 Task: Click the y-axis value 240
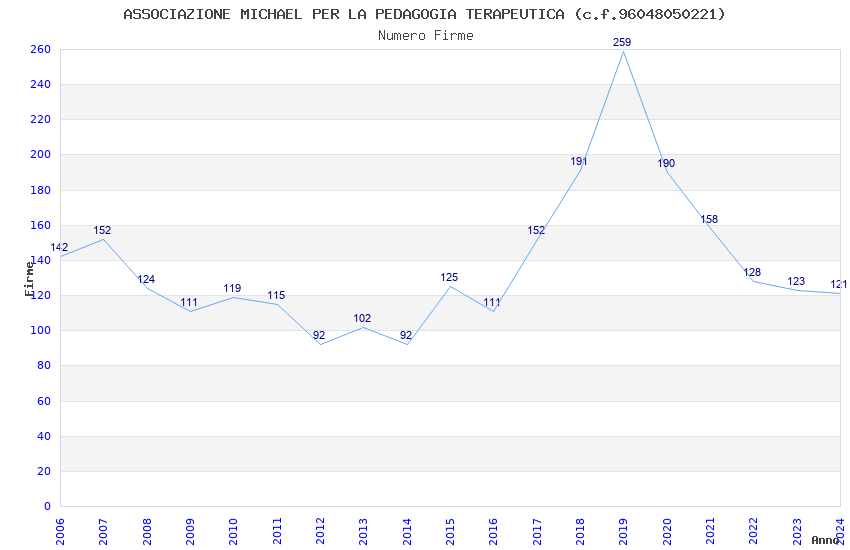pyautogui.click(x=40, y=85)
